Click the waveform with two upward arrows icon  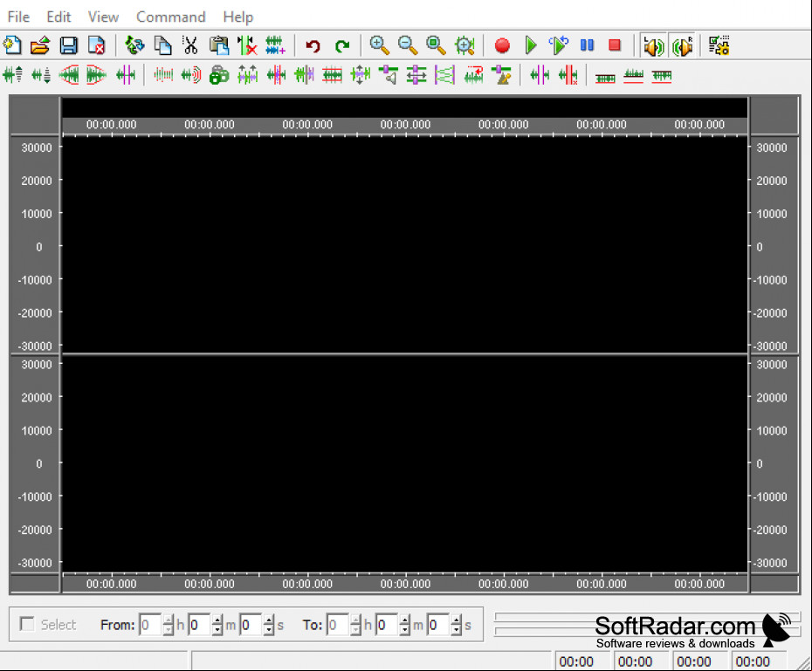pos(248,75)
